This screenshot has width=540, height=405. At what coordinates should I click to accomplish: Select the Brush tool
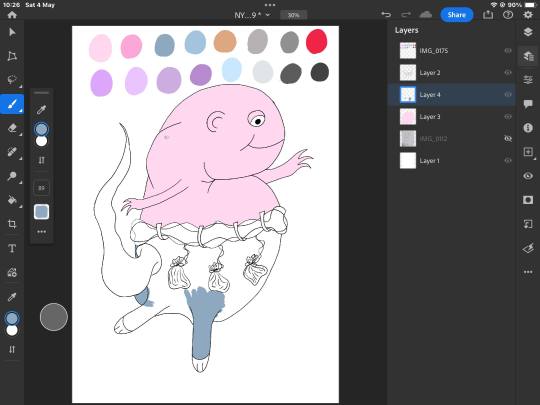pos(12,104)
